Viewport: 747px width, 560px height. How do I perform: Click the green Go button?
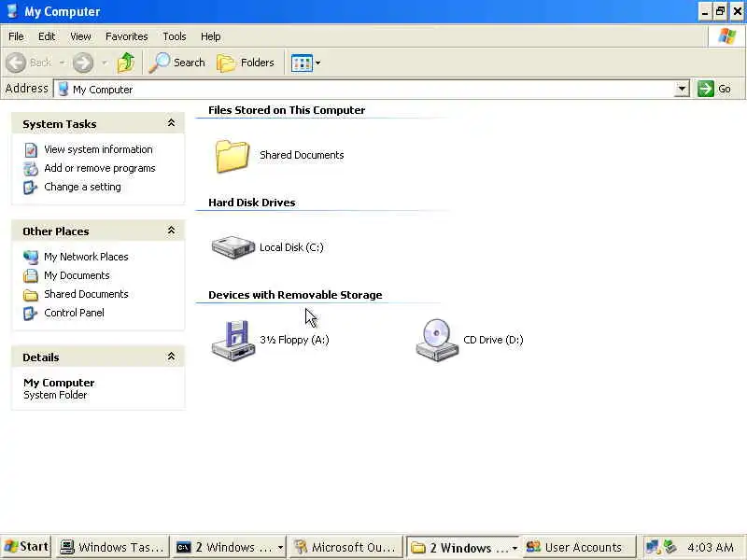(714, 89)
